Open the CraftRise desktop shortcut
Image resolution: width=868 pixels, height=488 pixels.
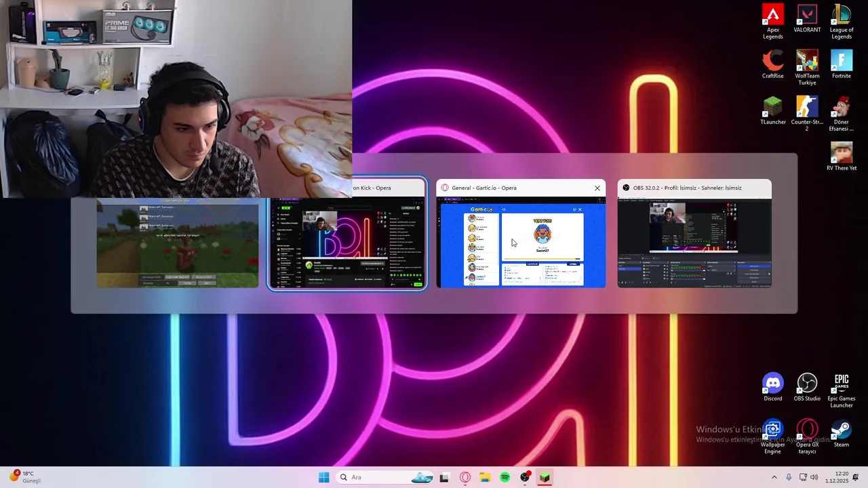click(x=772, y=64)
